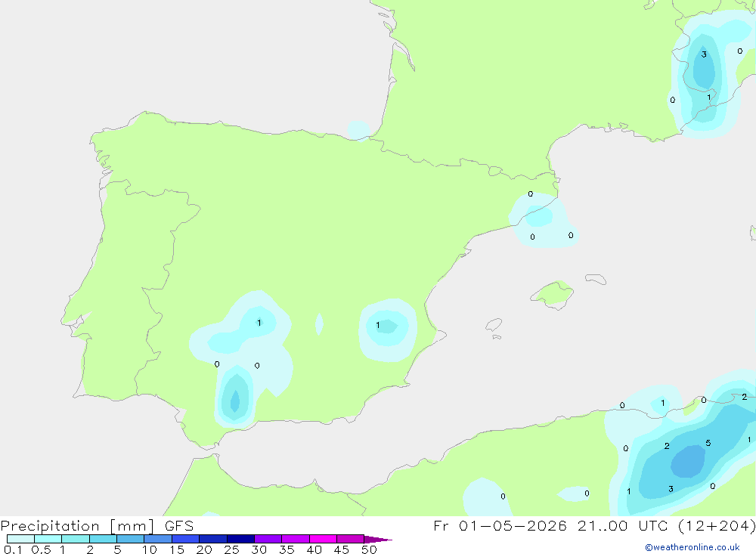This screenshot has width=756, height=554.
Task: Click the 35–40 mm legend color box
Action: 295,539
